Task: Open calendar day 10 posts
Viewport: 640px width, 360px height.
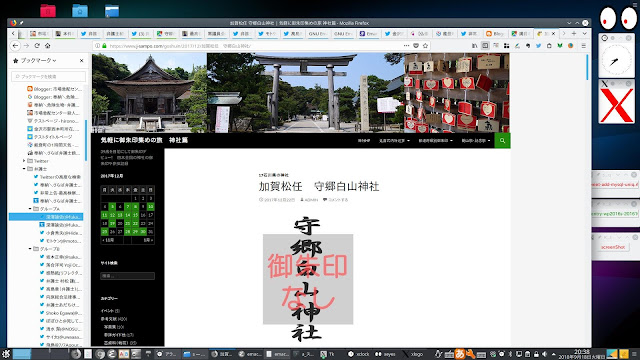Action: tap(151, 207)
